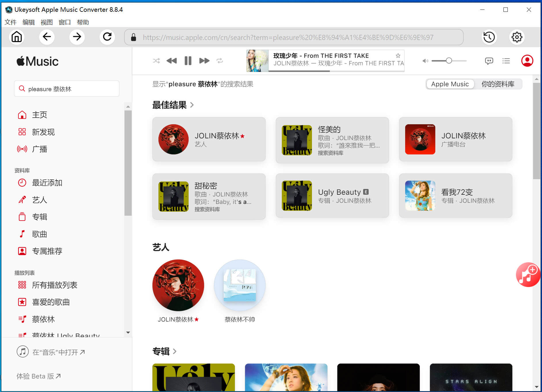
Task: Toggle shuffle playback
Action: [156, 61]
